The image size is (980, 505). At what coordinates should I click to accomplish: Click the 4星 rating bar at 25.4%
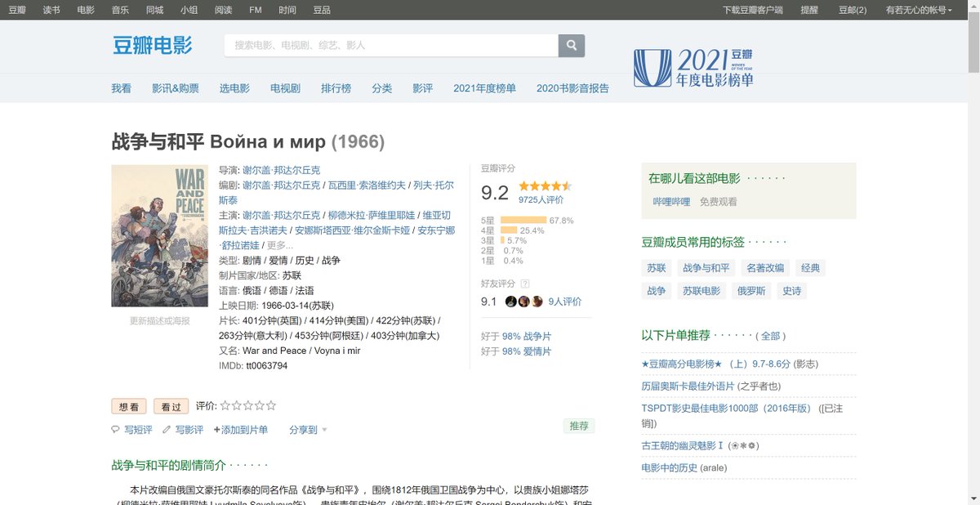click(509, 230)
